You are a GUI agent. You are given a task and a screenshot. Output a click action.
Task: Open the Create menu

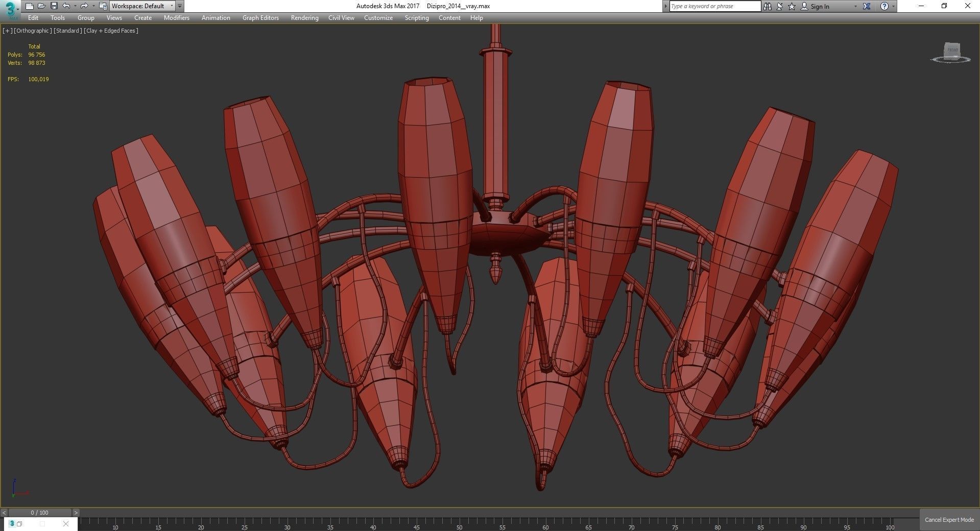pyautogui.click(x=143, y=18)
